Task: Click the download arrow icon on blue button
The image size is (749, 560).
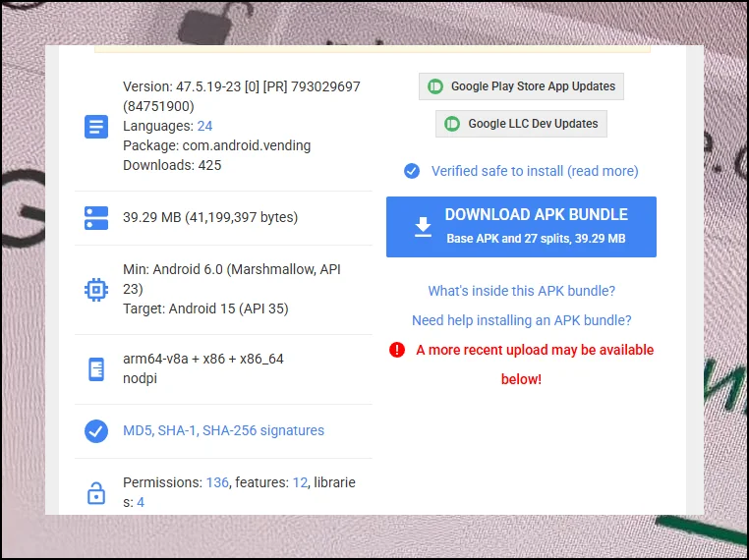Action: (x=423, y=227)
